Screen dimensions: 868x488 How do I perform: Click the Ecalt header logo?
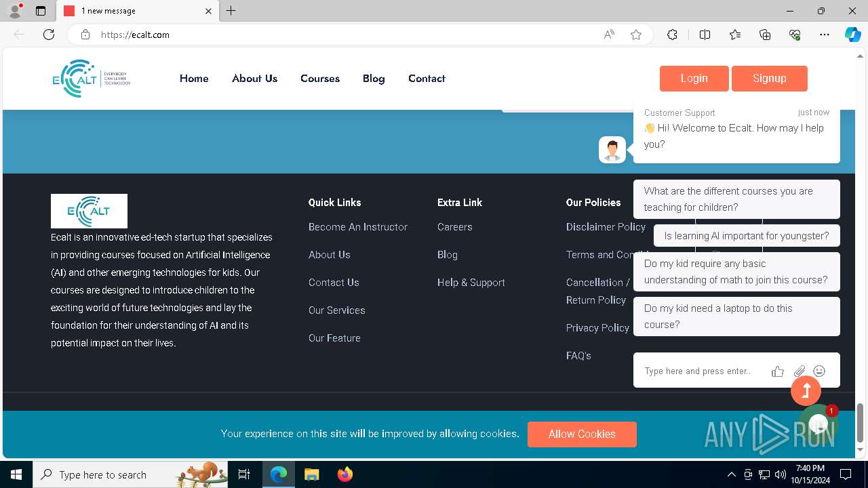click(92, 79)
